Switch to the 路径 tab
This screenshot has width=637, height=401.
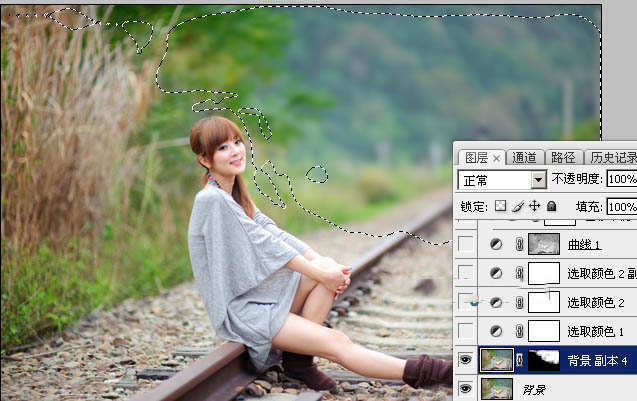(x=563, y=158)
